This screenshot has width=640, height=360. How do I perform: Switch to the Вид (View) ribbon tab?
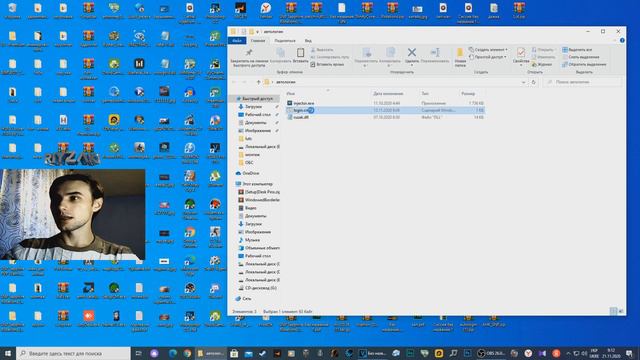point(308,40)
